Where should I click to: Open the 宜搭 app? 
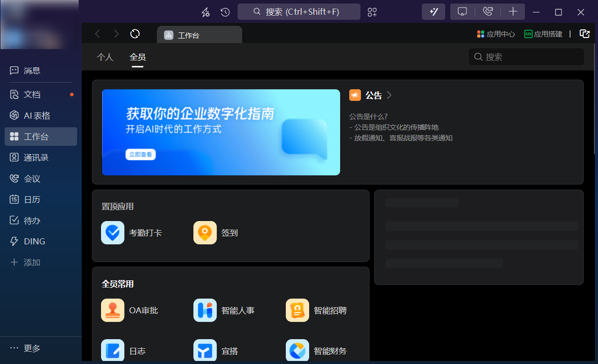click(x=216, y=351)
